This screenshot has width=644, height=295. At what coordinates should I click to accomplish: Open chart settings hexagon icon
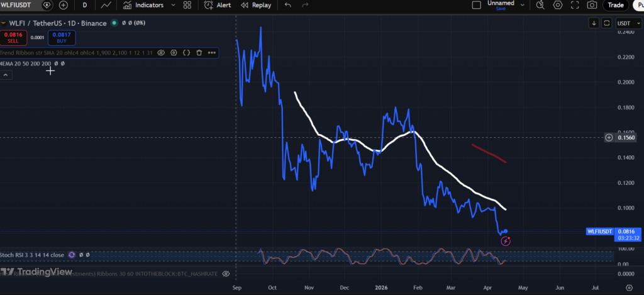point(558,5)
